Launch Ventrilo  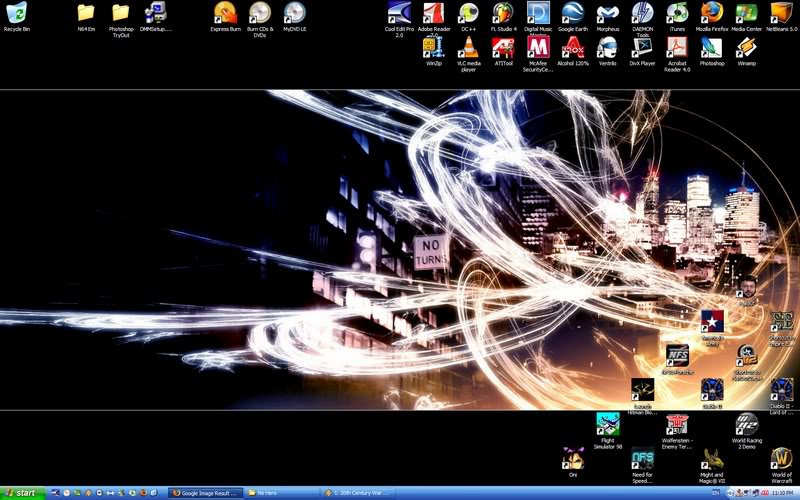(607, 51)
